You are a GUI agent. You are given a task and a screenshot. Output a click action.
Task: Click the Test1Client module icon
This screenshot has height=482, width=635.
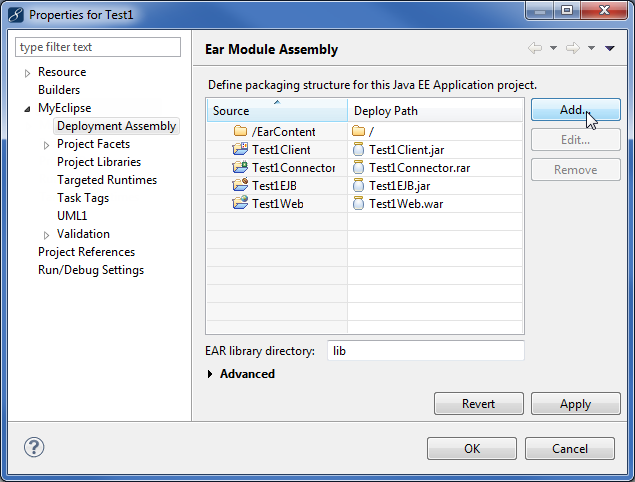click(x=240, y=150)
